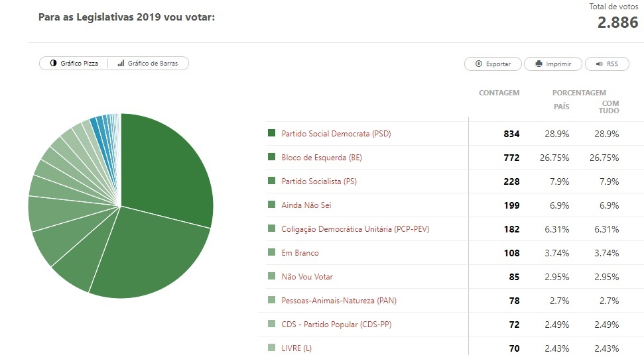Switch to Gráfico Pizza view
This screenshot has height=355, width=644.
74,64
